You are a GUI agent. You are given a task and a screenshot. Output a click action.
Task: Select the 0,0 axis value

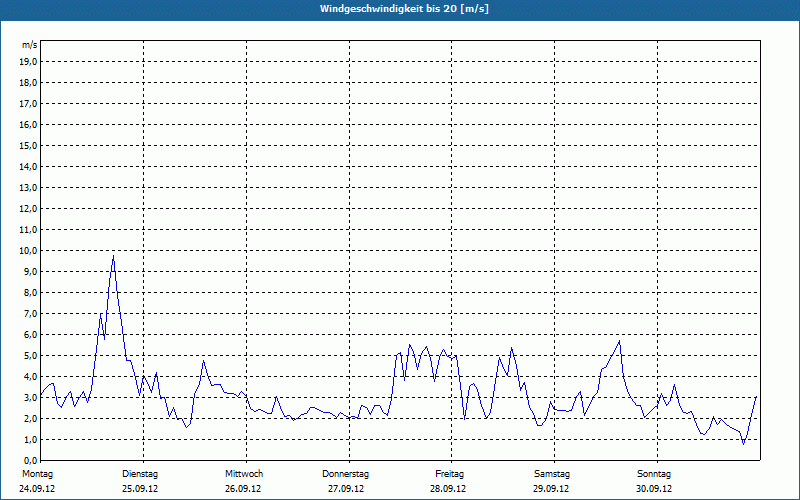click(31, 460)
